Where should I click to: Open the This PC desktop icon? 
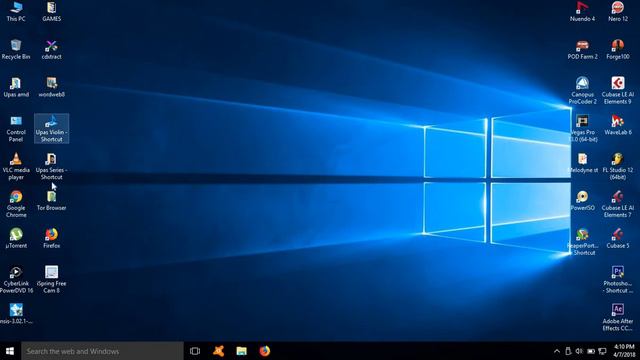pos(16,11)
